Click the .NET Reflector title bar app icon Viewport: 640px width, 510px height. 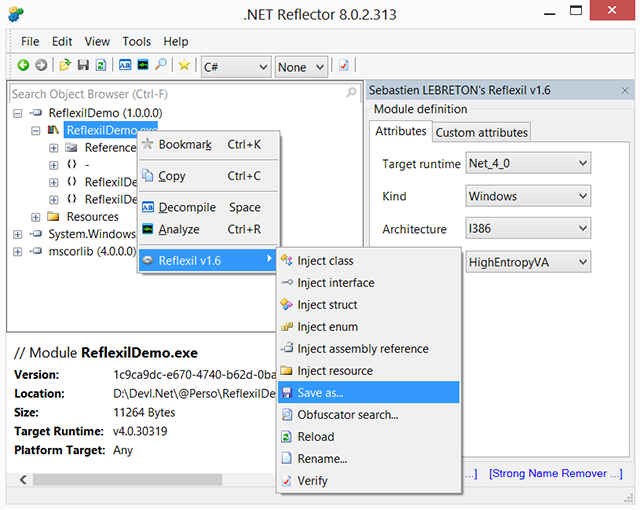point(16,14)
